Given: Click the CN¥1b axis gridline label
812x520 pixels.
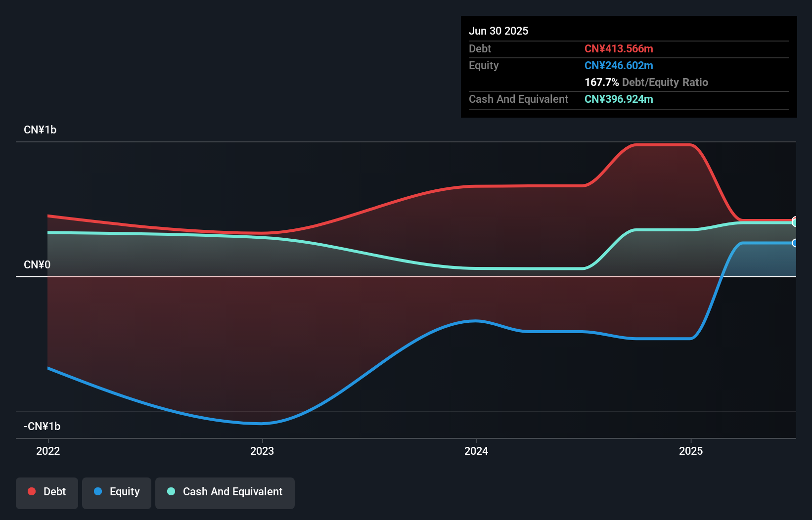Looking at the screenshot, I should (x=40, y=130).
